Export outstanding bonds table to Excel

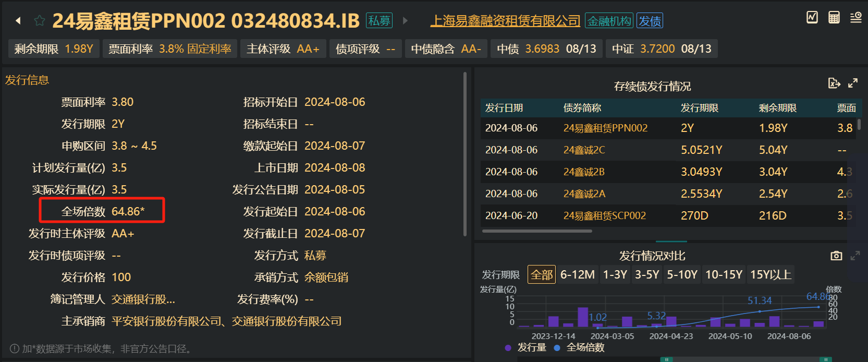point(834,83)
